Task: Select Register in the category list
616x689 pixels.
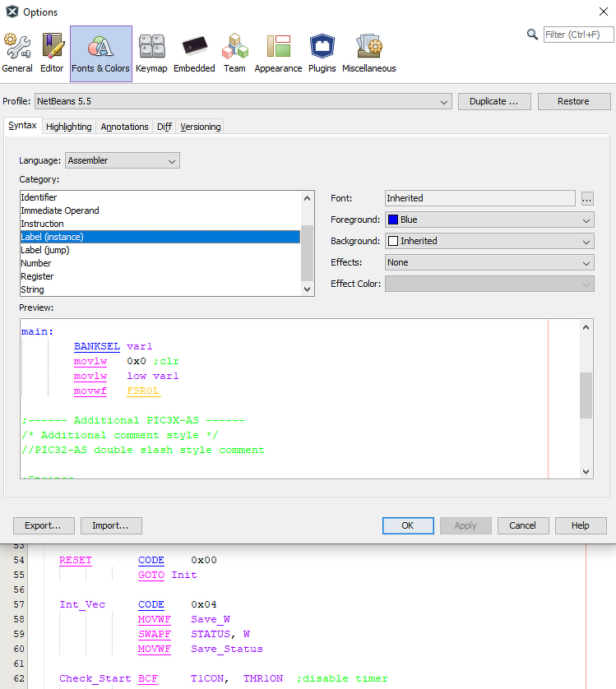Action: tap(160, 276)
